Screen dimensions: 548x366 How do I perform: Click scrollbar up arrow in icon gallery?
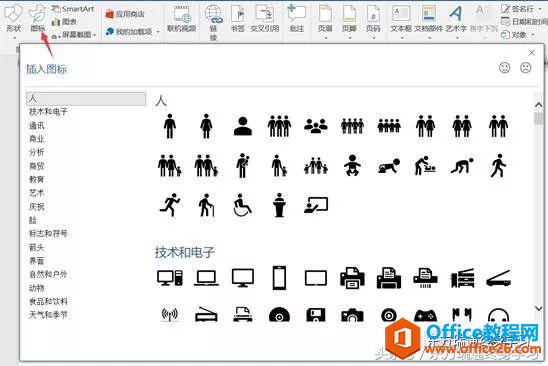coord(539,105)
